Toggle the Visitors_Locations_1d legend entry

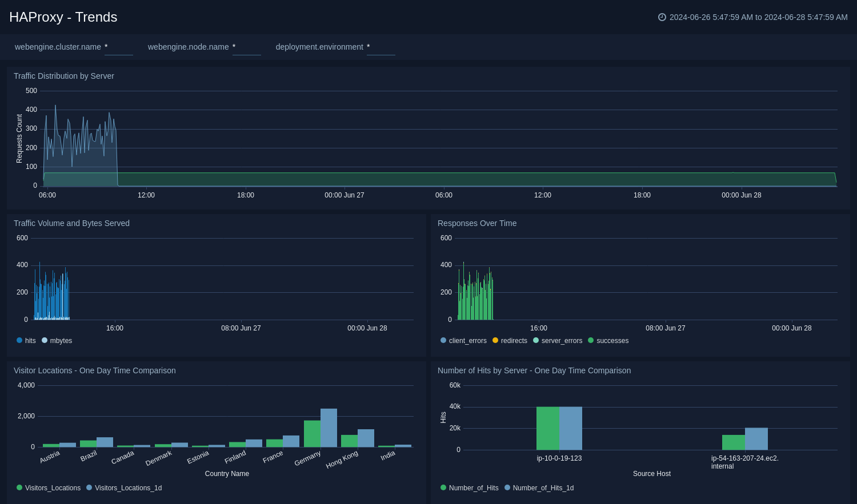pyautogui.click(x=124, y=488)
